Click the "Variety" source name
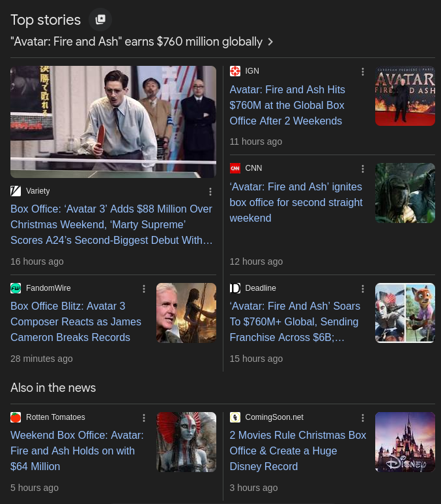Image resolution: width=441 pixels, height=504 pixels. [x=38, y=191]
